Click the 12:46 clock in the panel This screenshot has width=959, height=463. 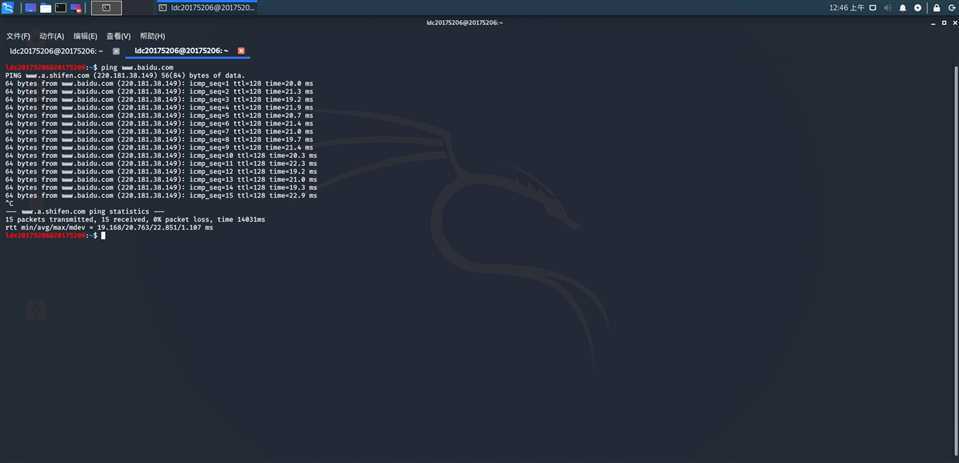846,8
